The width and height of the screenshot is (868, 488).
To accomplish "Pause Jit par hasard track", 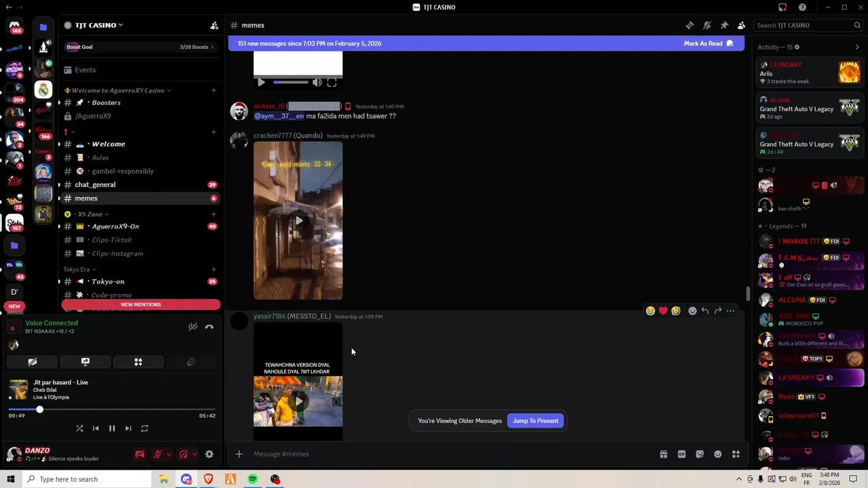I will tap(112, 428).
